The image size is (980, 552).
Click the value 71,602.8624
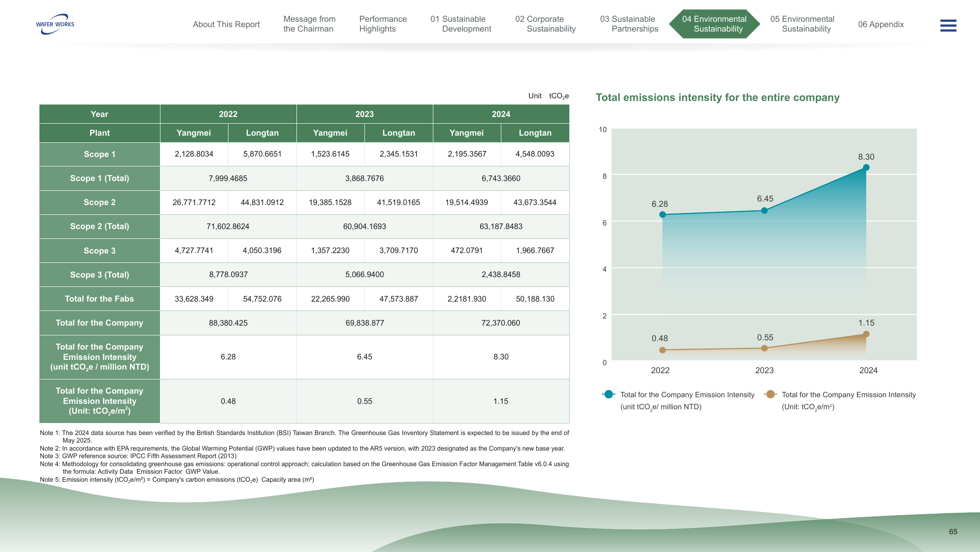click(228, 226)
